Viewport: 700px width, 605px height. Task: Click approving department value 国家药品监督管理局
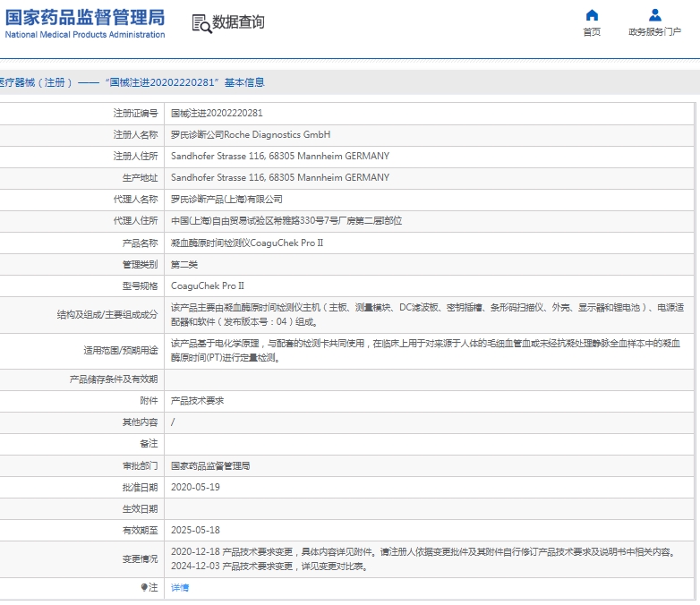[x=210, y=465]
